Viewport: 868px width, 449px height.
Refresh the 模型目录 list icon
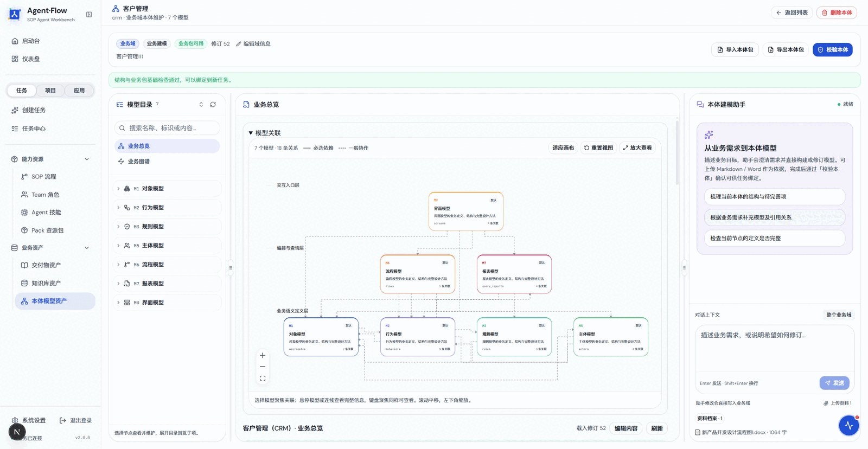pos(213,105)
